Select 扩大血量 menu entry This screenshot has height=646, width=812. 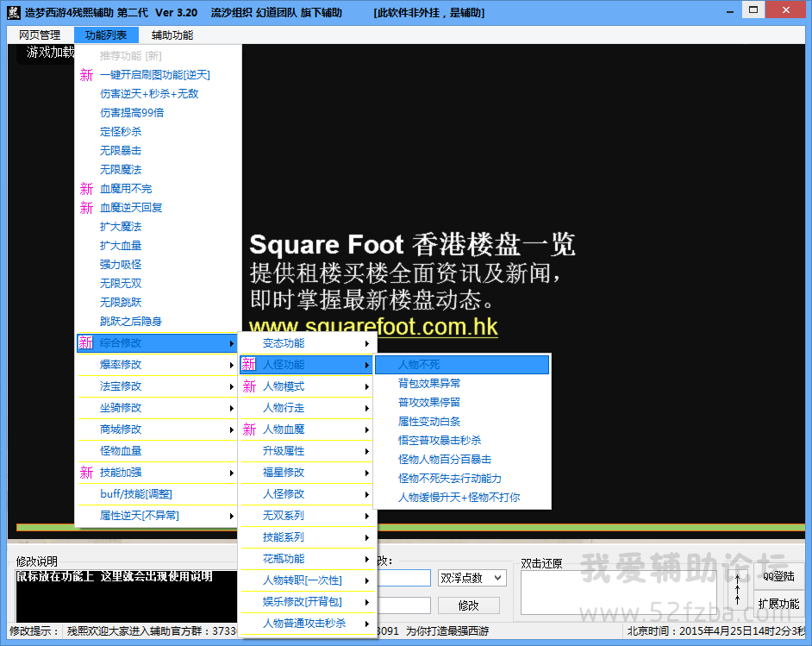point(157,246)
